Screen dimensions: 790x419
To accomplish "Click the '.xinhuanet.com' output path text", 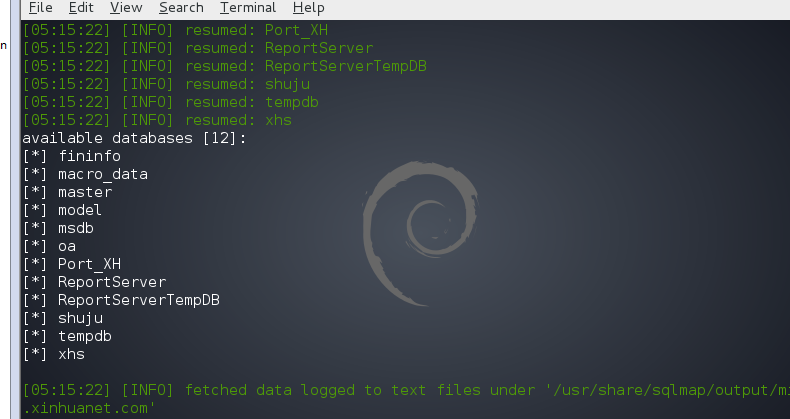I will pos(89,408).
